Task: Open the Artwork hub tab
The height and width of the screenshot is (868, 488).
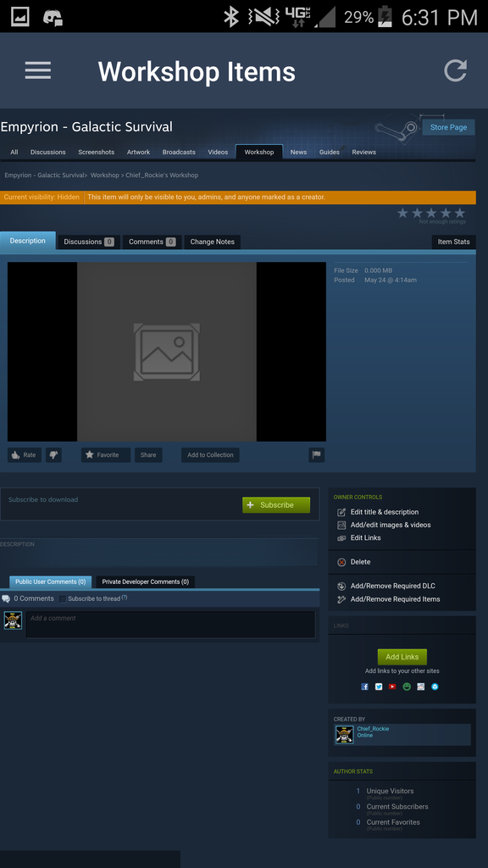Action: point(138,153)
